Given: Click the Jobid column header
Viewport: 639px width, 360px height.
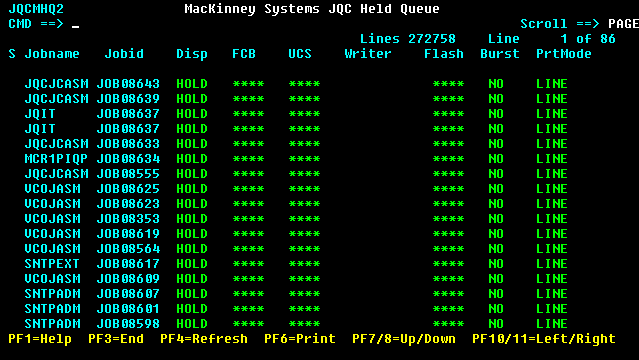Looking at the screenshot, I should pyautogui.click(x=124, y=54).
